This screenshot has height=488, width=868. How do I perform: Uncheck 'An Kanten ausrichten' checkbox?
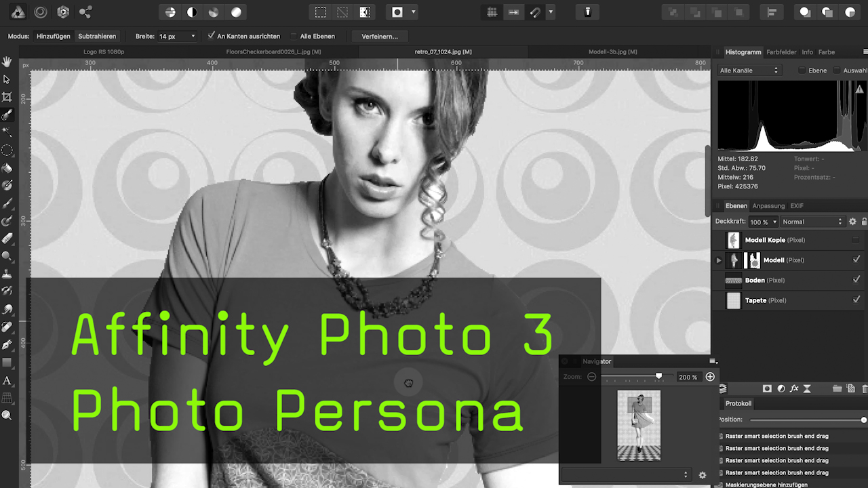212,35
